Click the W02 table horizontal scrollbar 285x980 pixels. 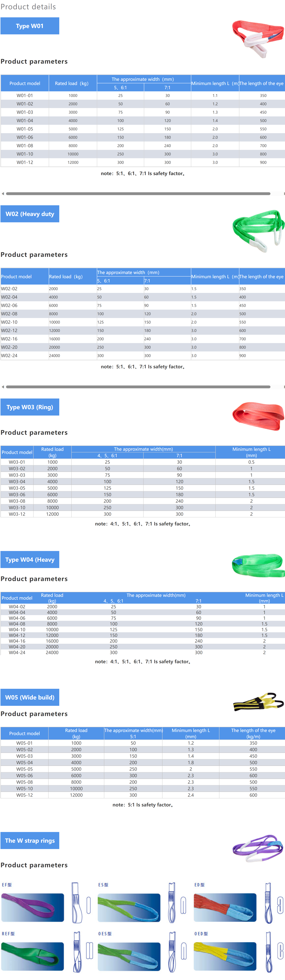point(138,387)
